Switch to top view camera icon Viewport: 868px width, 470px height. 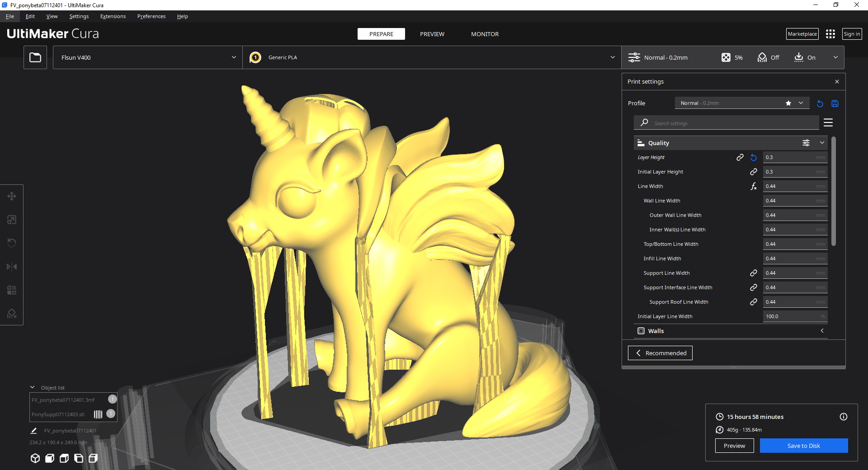coord(64,458)
